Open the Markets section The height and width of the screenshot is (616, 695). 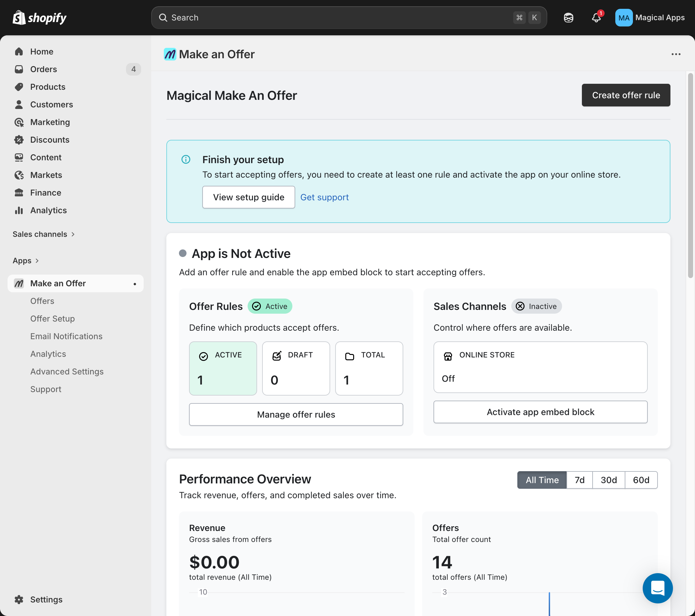[46, 175]
